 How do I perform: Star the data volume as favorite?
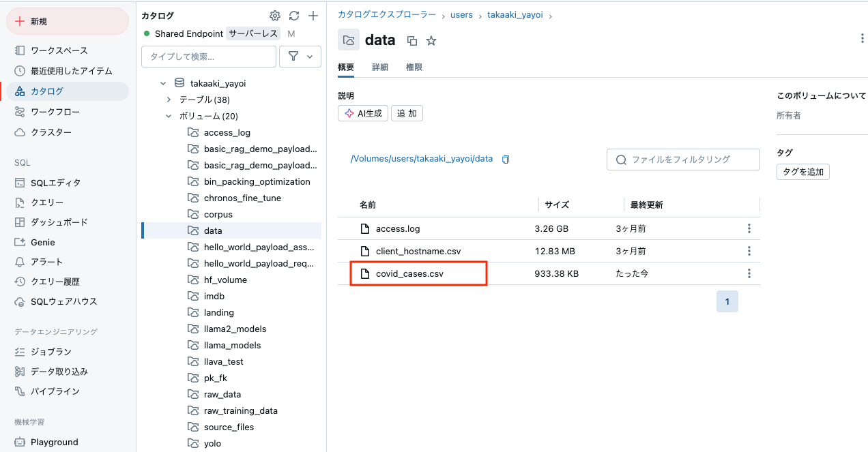[431, 40]
